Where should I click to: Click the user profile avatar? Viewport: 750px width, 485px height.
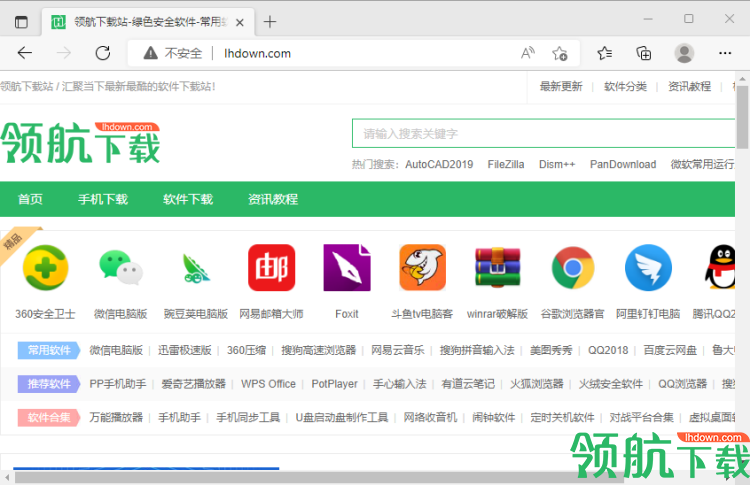pos(684,53)
